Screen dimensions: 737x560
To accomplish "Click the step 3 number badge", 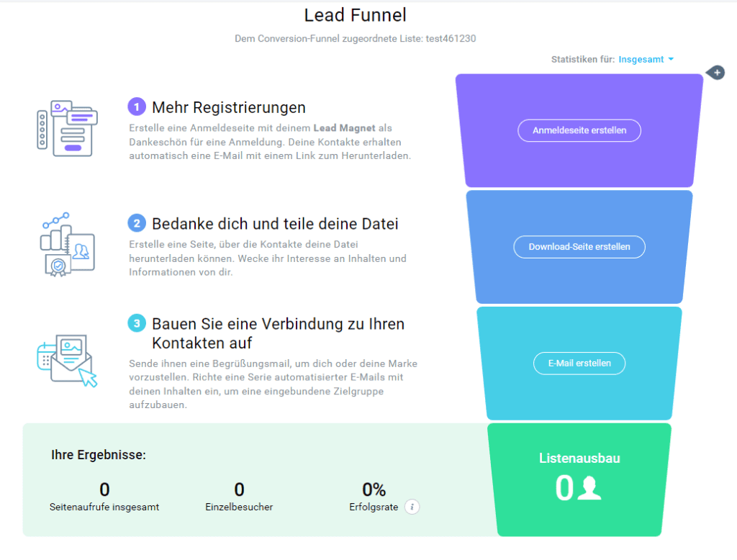I will coord(137,323).
